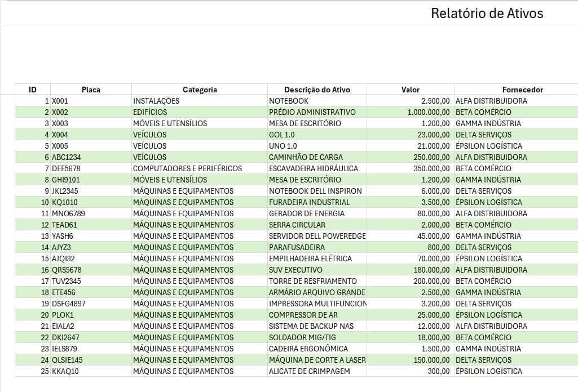Click the X005 plate cell
The image size is (578, 392).
pos(91,146)
